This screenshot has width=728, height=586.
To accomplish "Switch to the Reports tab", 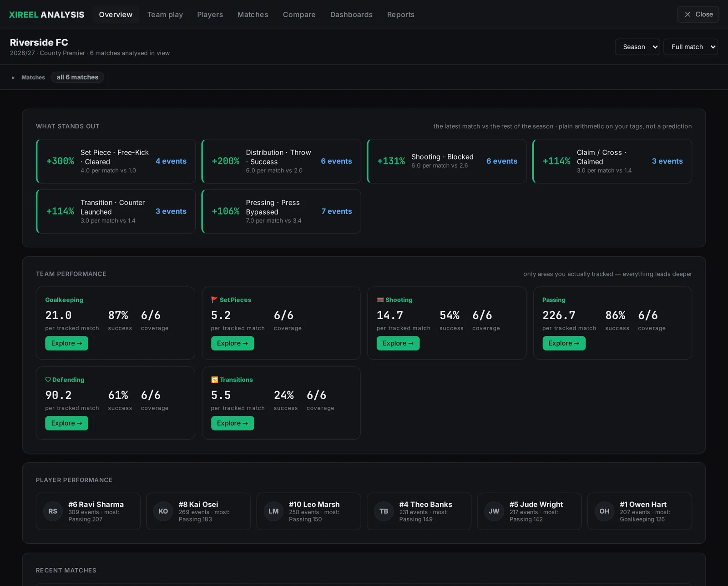I will coord(401,15).
